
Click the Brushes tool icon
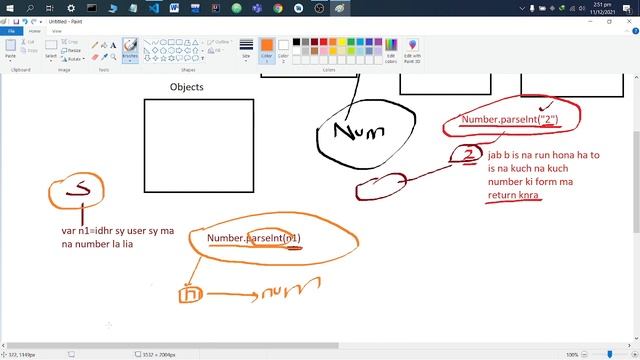(x=130, y=45)
